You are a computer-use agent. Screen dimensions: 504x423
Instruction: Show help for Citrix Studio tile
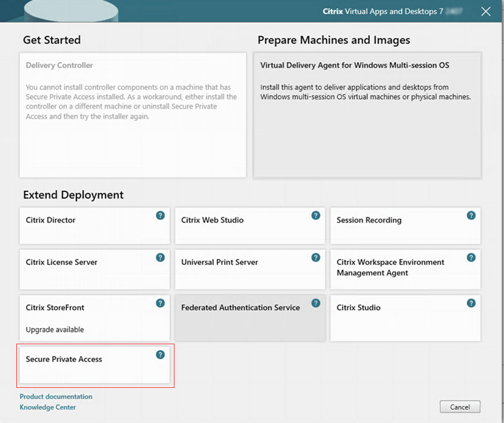coord(471,303)
